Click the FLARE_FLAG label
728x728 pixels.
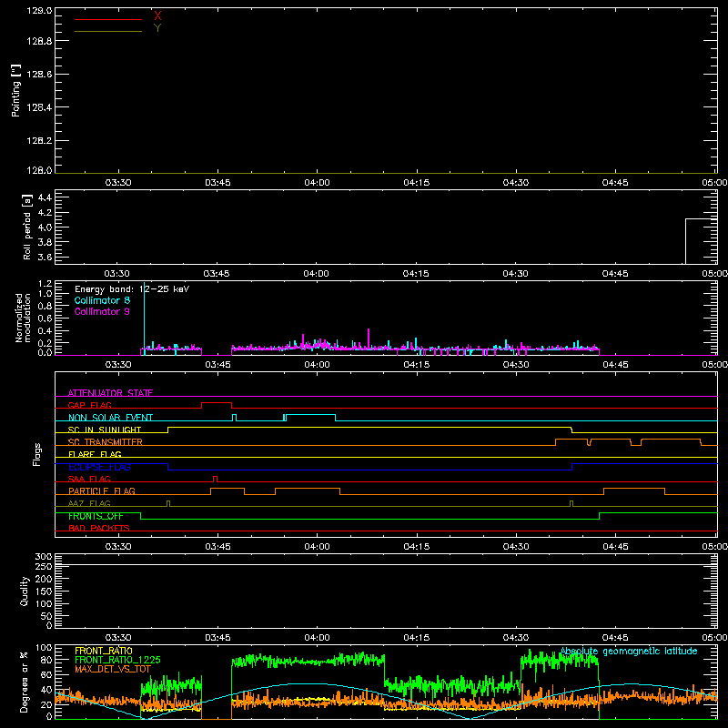click(95, 454)
